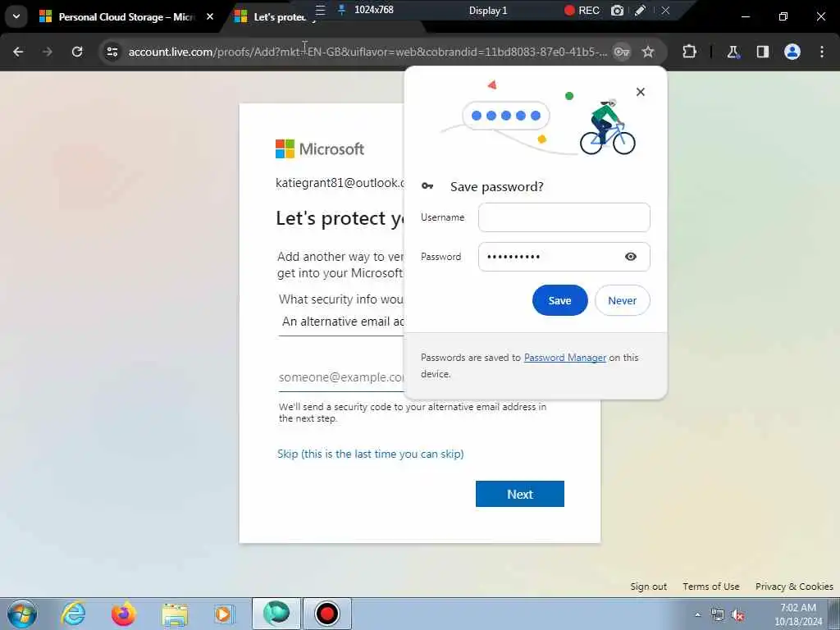840x630 pixels.
Task: Open site information icon in address bar
Action: click(x=112, y=52)
